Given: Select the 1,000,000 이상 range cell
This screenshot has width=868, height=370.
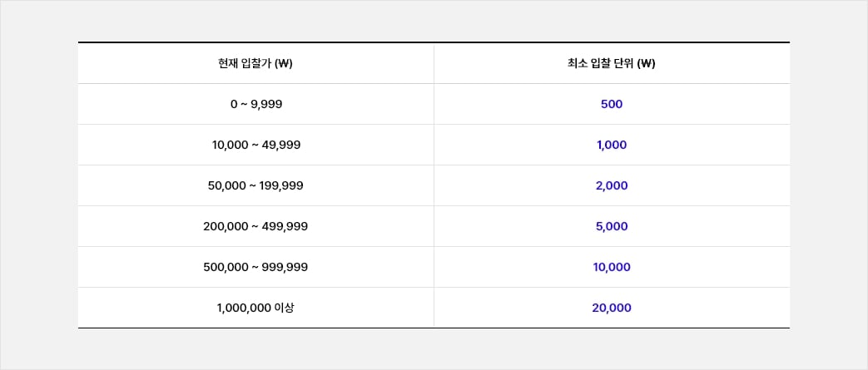Looking at the screenshot, I should point(255,308).
